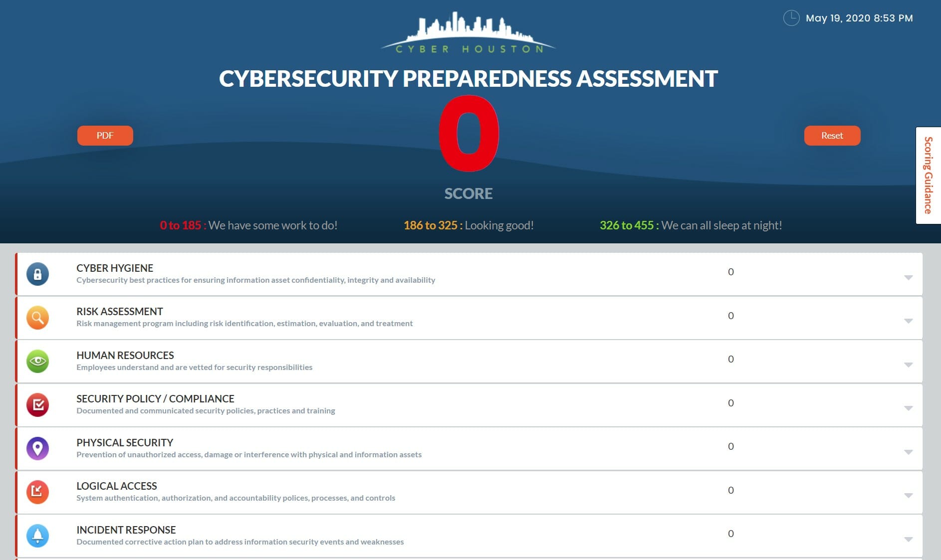941x560 pixels.
Task: Open the Scoring Guidance side tab
Action: pyautogui.click(x=928, y=176)
